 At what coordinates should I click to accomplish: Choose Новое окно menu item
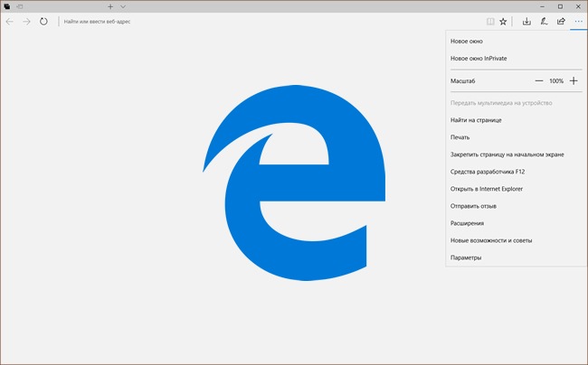(514, 42)
